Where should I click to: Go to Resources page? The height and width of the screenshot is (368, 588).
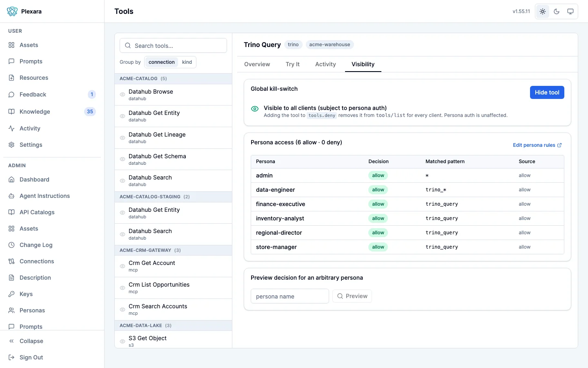(52, 78)
